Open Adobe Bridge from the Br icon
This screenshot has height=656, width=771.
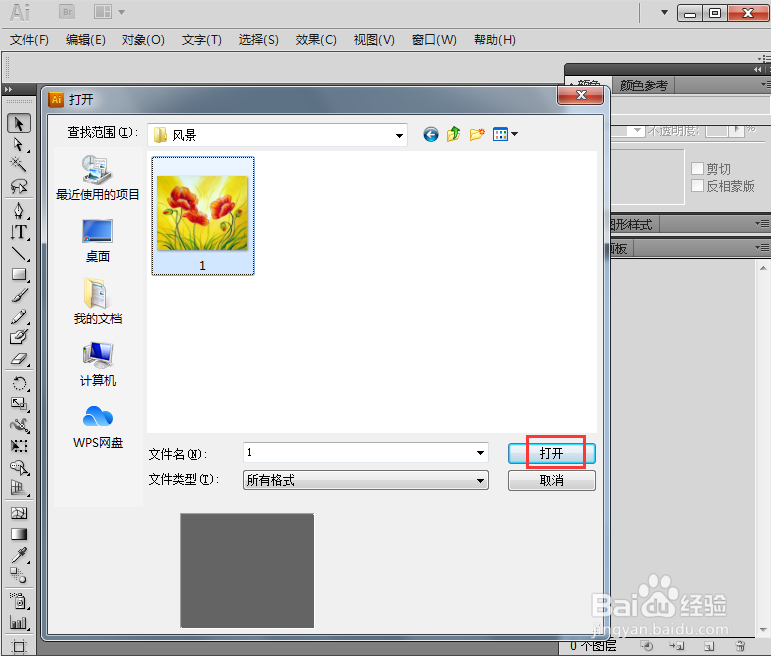coord(67,12)
